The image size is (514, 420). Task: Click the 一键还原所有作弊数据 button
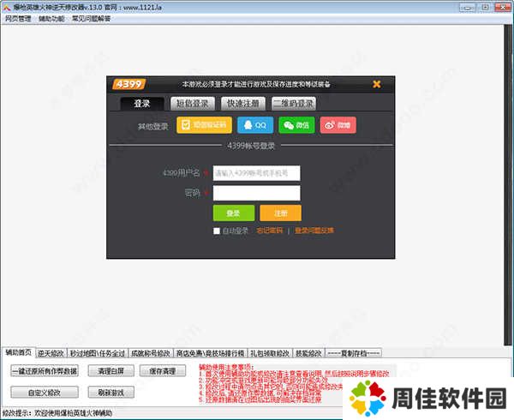pyautogui.click(x=45, y=371)
